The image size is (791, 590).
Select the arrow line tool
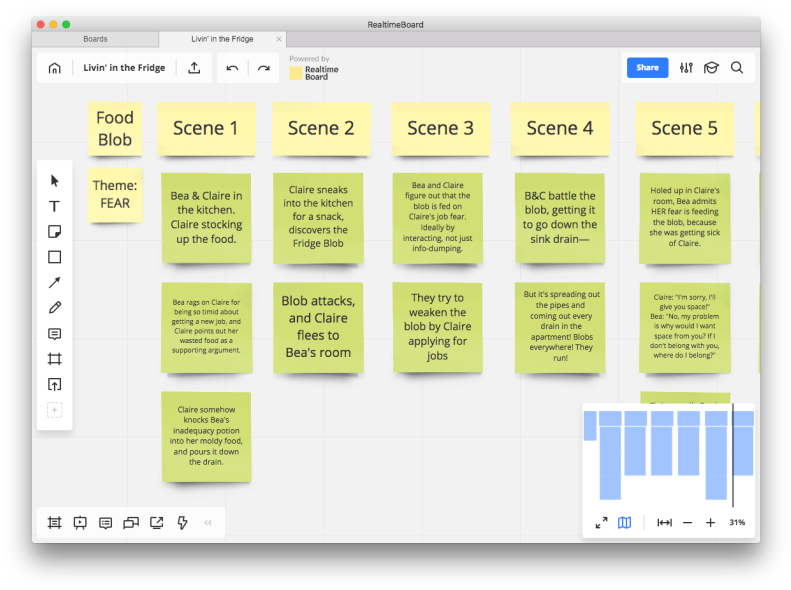pyautogui.click(x=55, y=283)
